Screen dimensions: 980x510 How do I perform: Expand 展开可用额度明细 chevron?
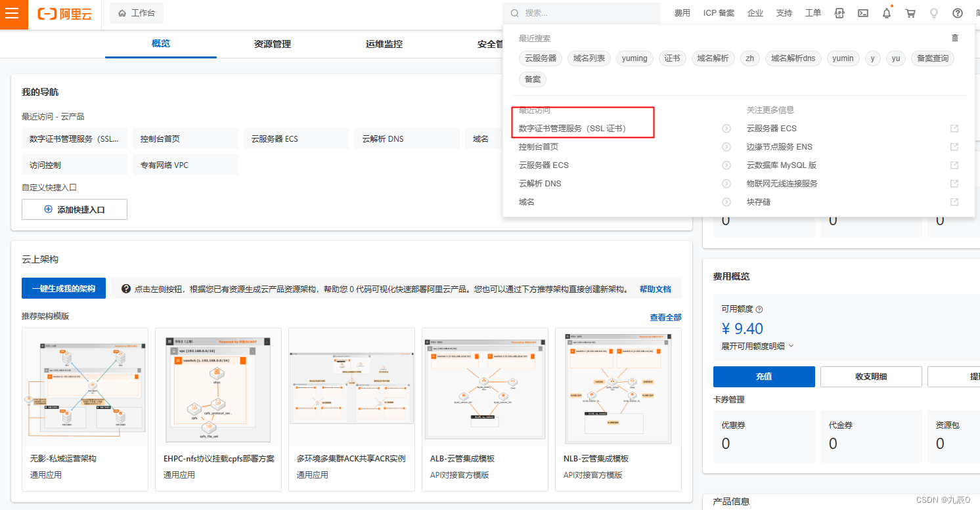(x=791, y=346)
